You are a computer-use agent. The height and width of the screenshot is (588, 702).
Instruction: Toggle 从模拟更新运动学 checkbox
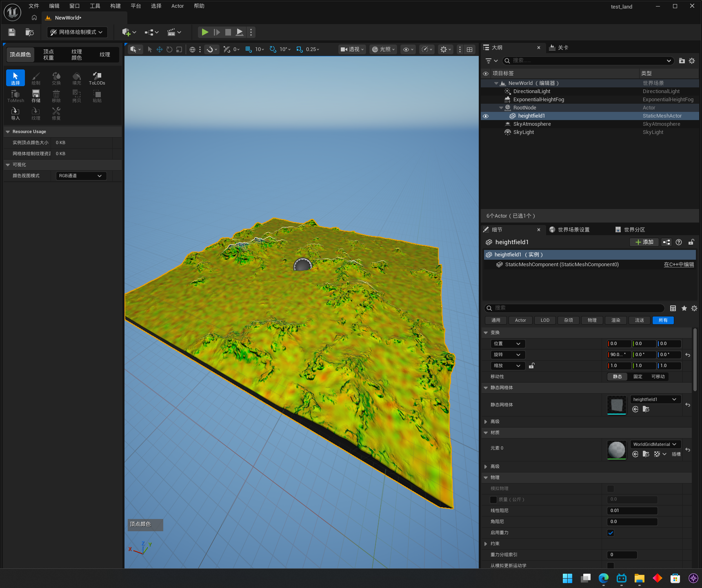pos(611,565)
